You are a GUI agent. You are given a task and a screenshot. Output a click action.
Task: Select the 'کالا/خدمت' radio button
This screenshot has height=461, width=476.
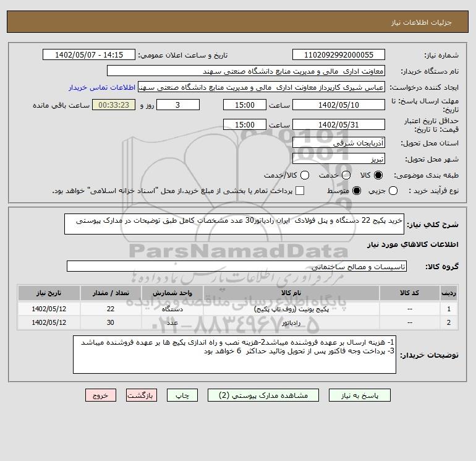coord(305,175)
